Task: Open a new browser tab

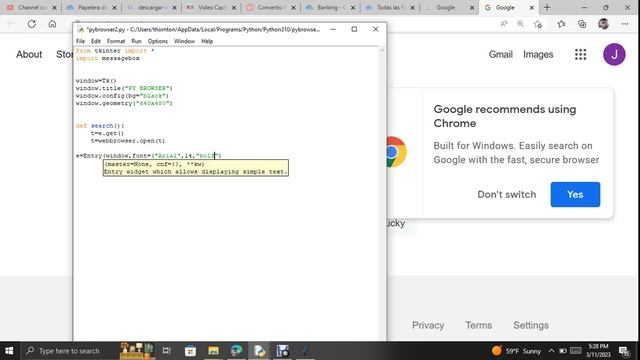Action: pos(547,7)
